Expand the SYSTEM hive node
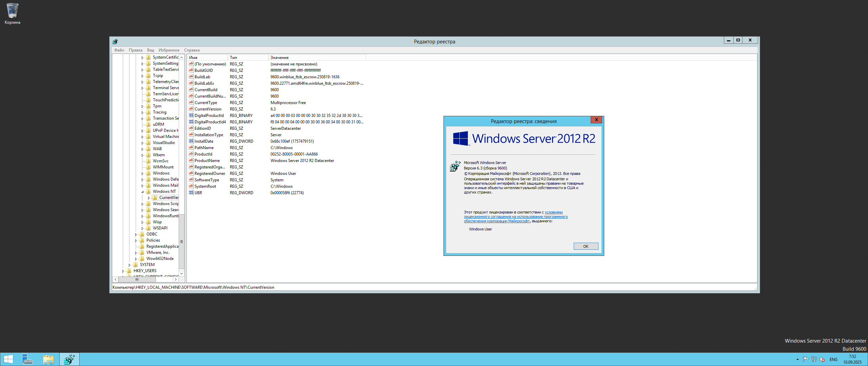 (130, 265)
